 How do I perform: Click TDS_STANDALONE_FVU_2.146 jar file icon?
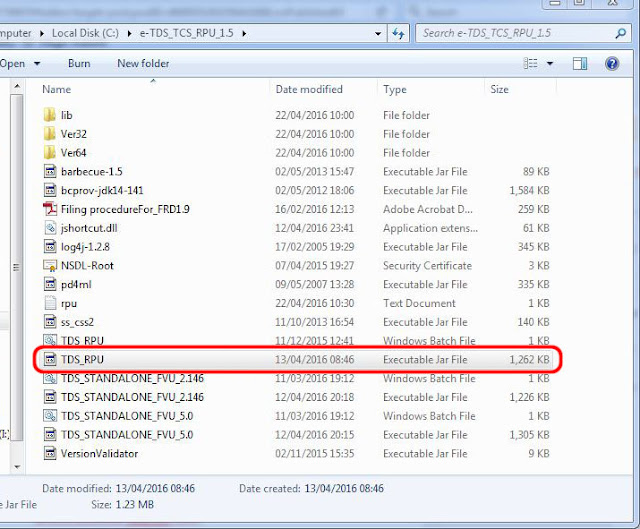point(50,397)
